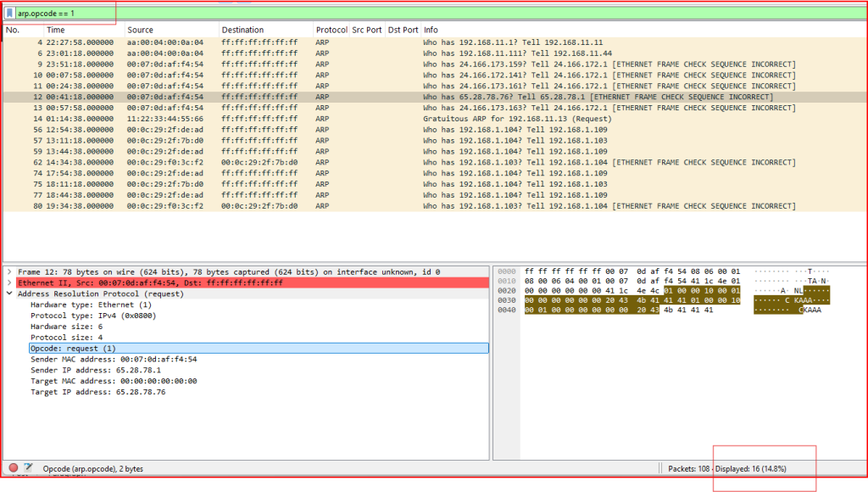
Task: Select packet 62 at time 14:34:38
Action: point(435,162)
